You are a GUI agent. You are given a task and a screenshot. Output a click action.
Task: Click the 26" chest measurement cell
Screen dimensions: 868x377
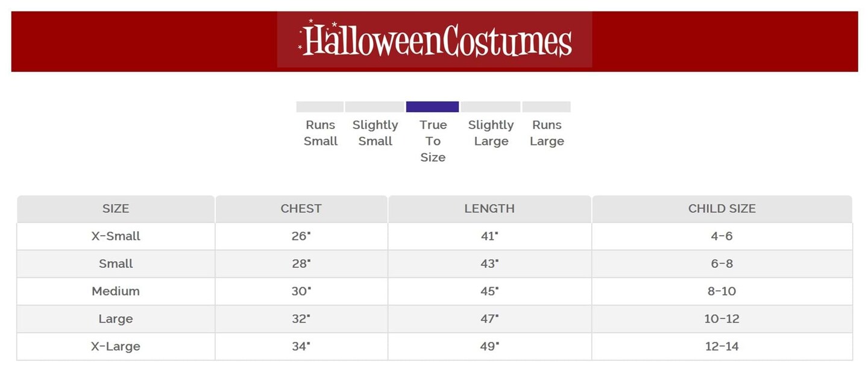point(301,236)
